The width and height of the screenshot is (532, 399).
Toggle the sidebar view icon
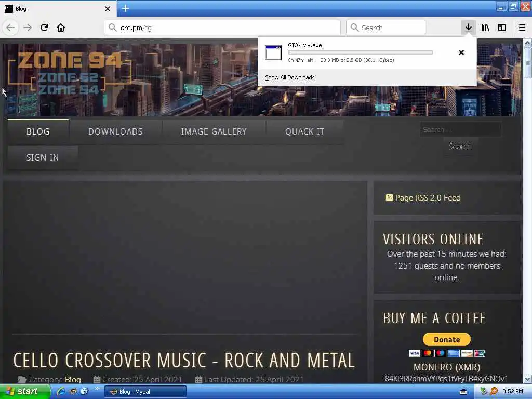pyautogui.click(x=502, y=28)
